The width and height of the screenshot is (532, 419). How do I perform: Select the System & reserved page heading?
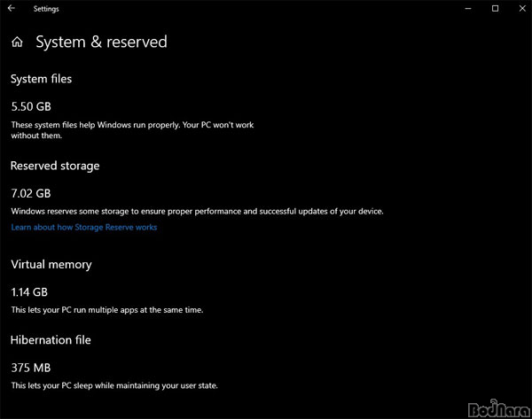[x=101, y=42]
